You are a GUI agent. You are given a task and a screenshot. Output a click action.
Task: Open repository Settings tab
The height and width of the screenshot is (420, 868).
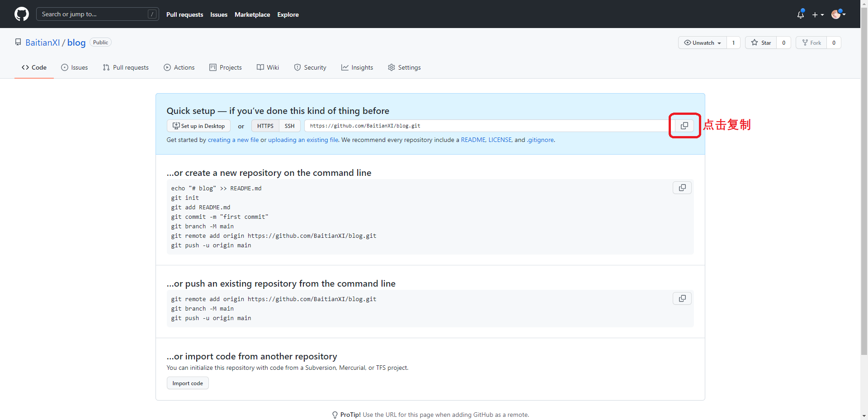click(x=404, y=67)
